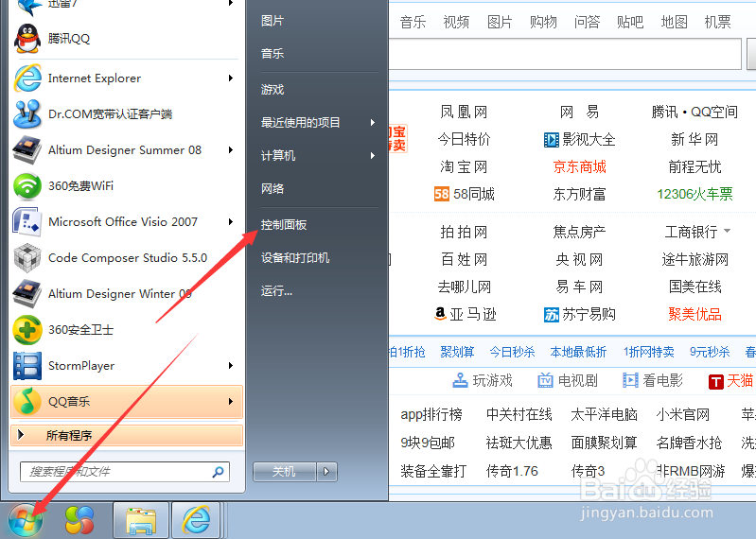The image size is (756, 539).
Task: Click 影视大全 film icon
Action: click(x=551, y=140)
